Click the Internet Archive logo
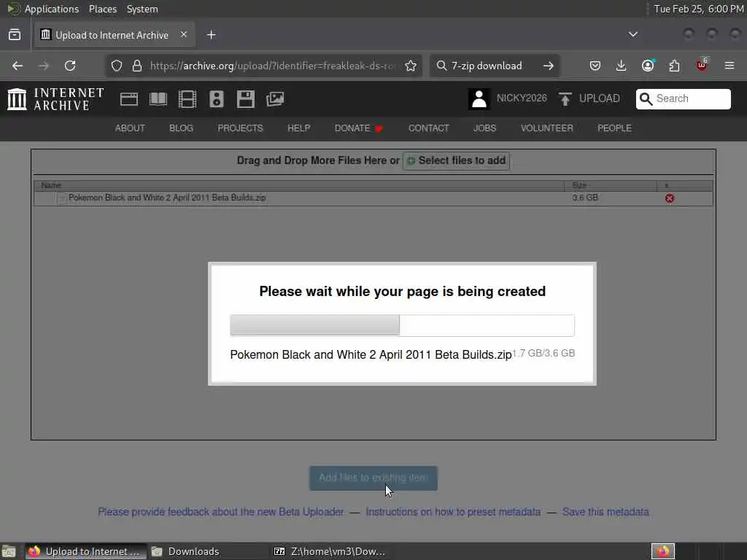This screenshot has height=560, width=747. point(55,99)
